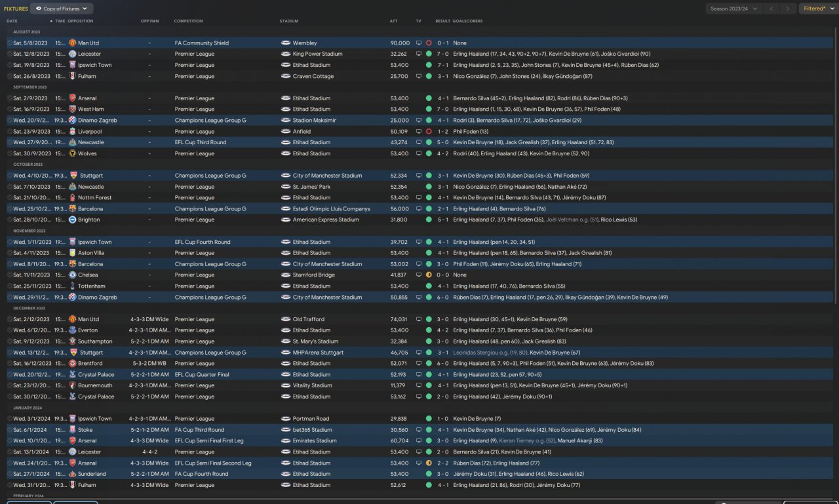Click the 4-2-3-1 DM AM formation on Everton row
Screen dimensions: 839x504
tap(149, 330)
